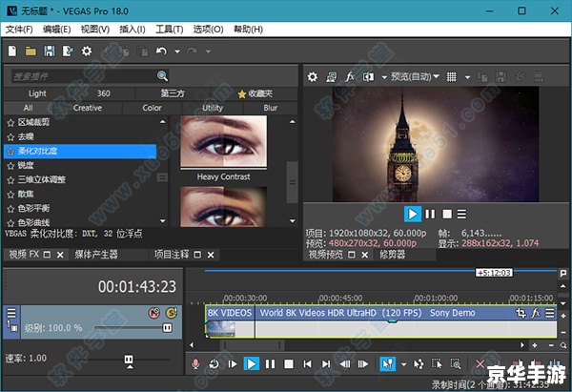This screenshot has width=572, height=392.
Task: Open the Help menu
Action: 248,30
